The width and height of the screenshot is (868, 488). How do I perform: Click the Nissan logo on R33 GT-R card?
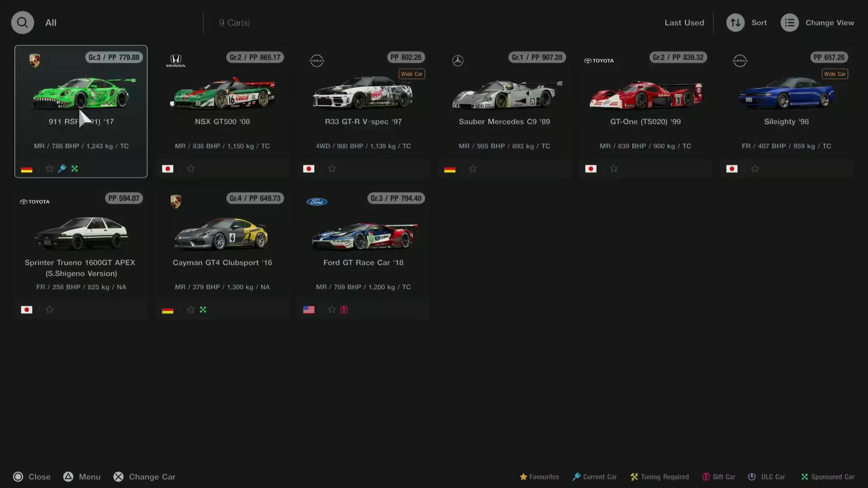coord(317,61)
